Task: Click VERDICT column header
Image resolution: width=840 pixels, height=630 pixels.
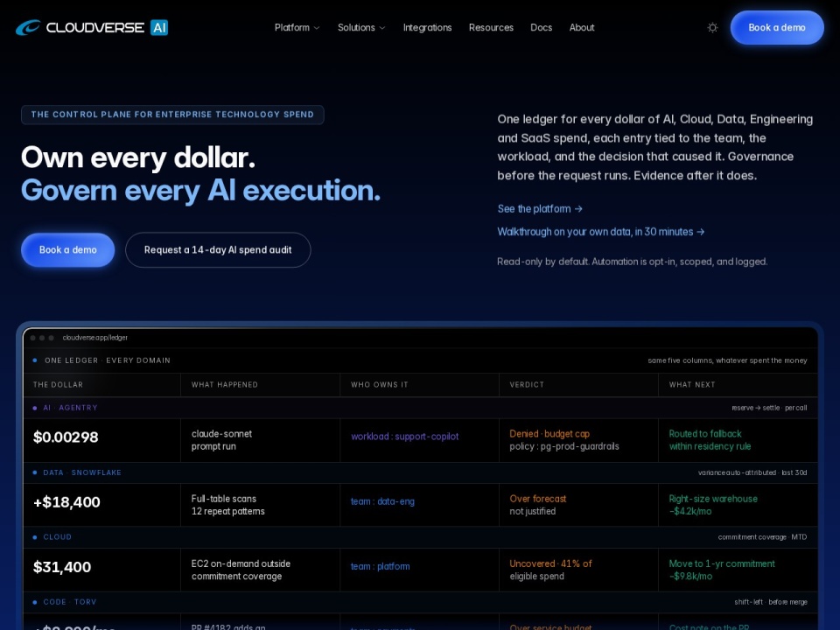Action: pyautogui.click(x=527, y=385)
